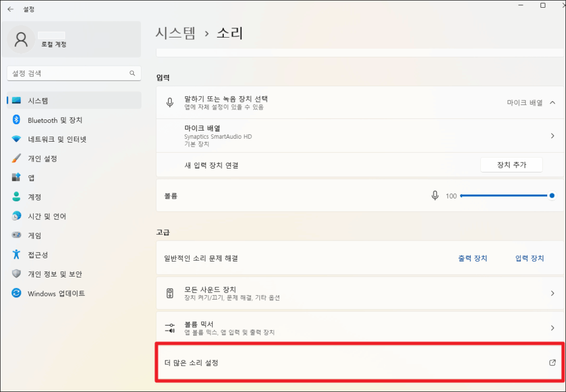Open 모든 사운드 장치 chevron
Viewport: 566px width, 392px height.
[552, 293]
